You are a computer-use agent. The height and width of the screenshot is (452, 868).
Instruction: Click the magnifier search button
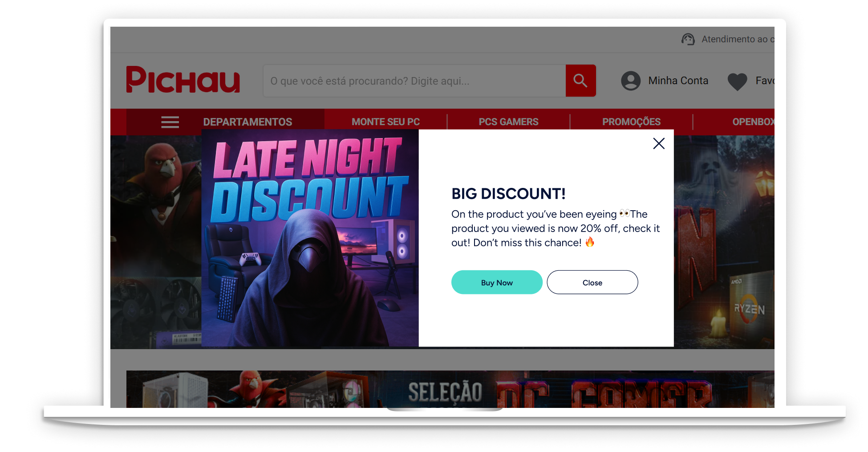(x=580, y=81)
